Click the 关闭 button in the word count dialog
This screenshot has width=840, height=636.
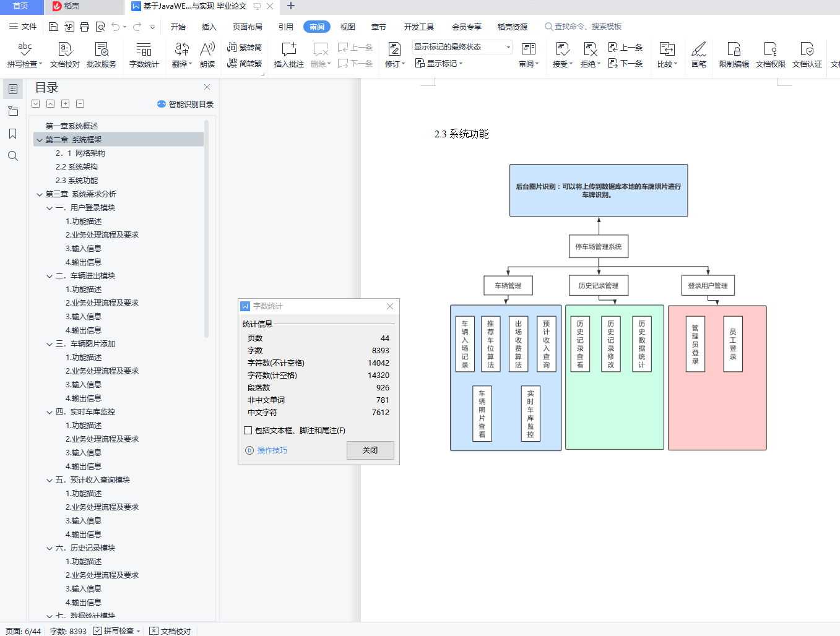[370, 450]
